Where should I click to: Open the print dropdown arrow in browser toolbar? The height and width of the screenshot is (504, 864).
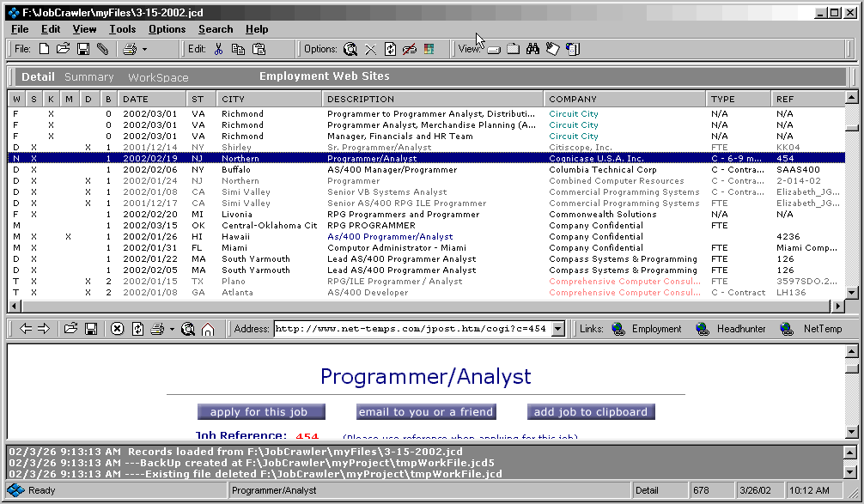pos(172,330)
